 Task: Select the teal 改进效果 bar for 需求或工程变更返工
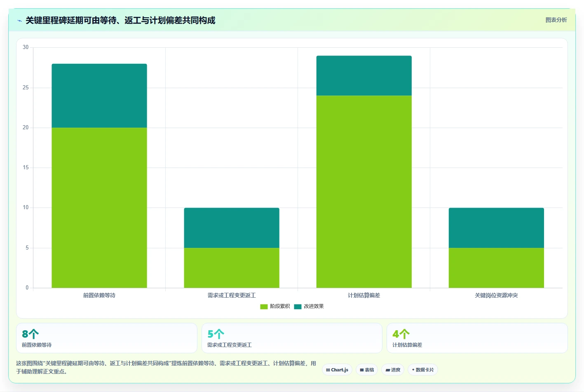[x=232, y=228]
